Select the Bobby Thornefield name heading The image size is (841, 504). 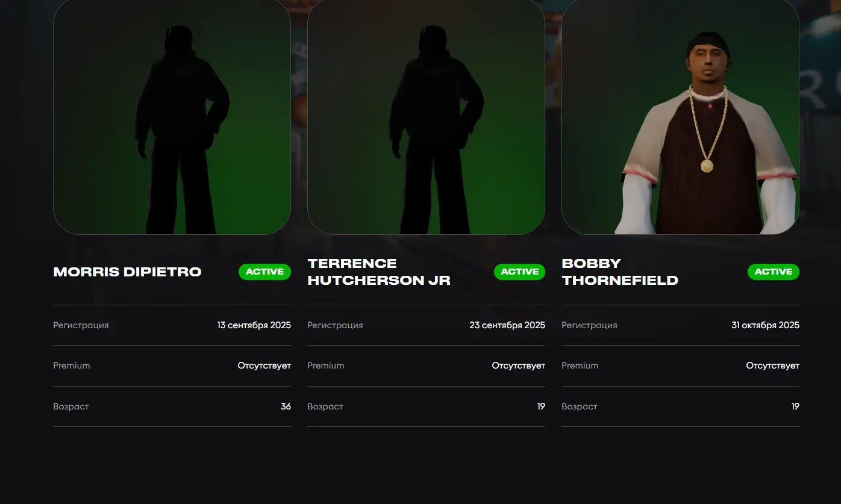[620, 272]
